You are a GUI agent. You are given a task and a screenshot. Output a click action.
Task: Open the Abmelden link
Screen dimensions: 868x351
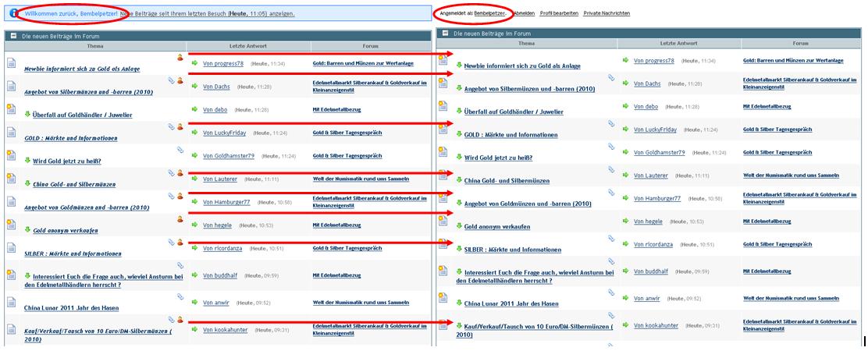pos(525,14)
